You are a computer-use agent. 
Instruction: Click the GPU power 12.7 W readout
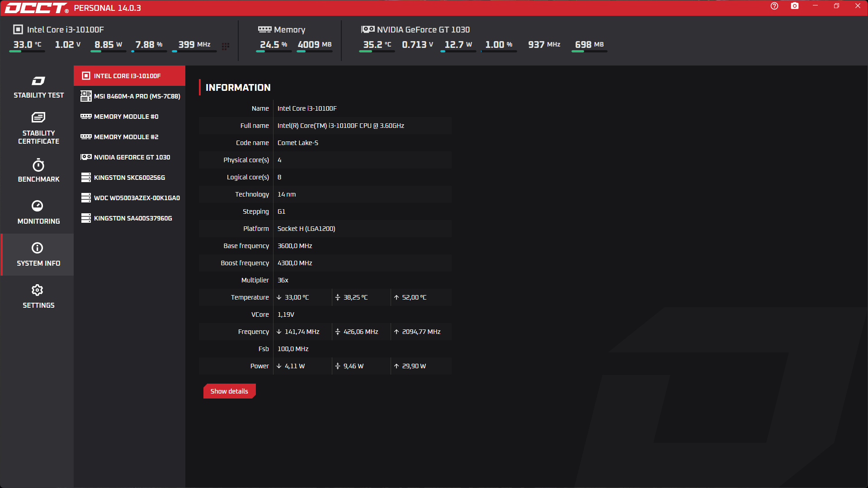pos(458,45)
